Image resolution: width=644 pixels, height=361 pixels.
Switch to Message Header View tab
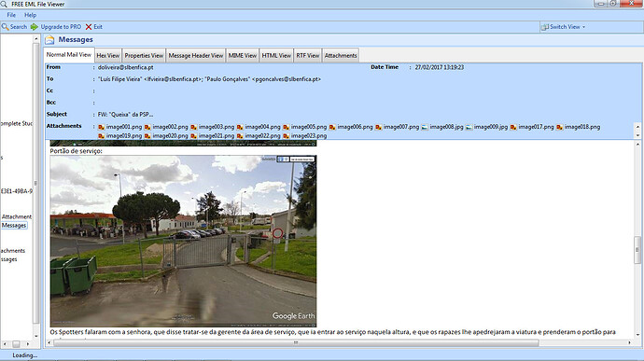point(196,55)
